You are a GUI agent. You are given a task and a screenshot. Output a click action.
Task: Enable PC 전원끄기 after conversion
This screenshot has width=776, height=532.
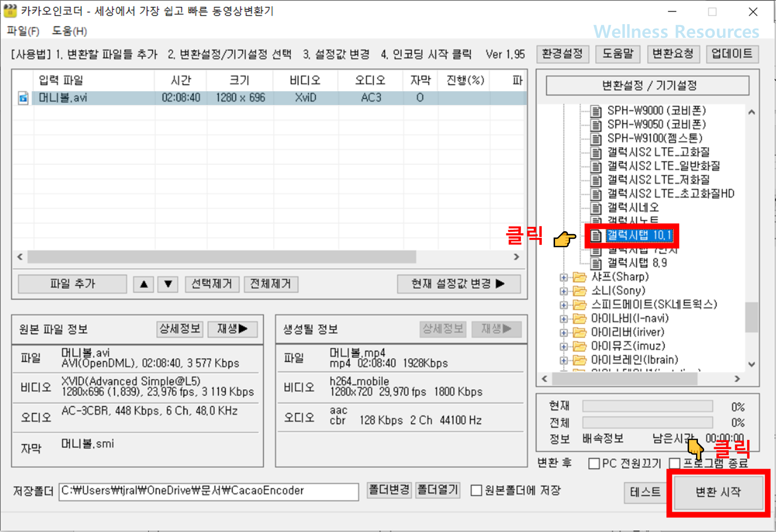coord(594,463)
